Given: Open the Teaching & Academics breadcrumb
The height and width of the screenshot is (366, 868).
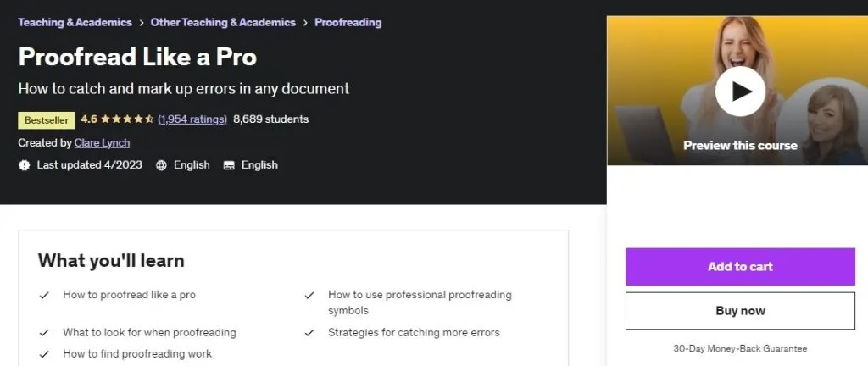Looking at the screenshot, I should pos(75,23).
